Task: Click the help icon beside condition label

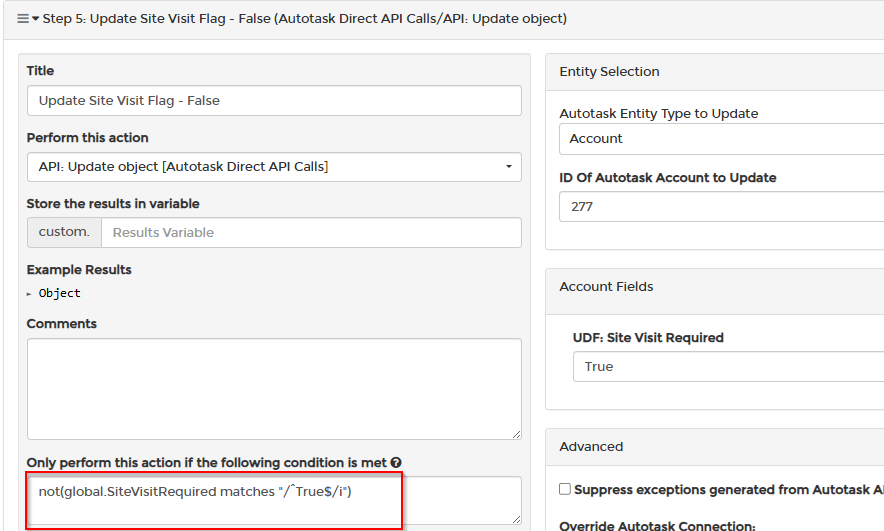Action: [396, 463]
